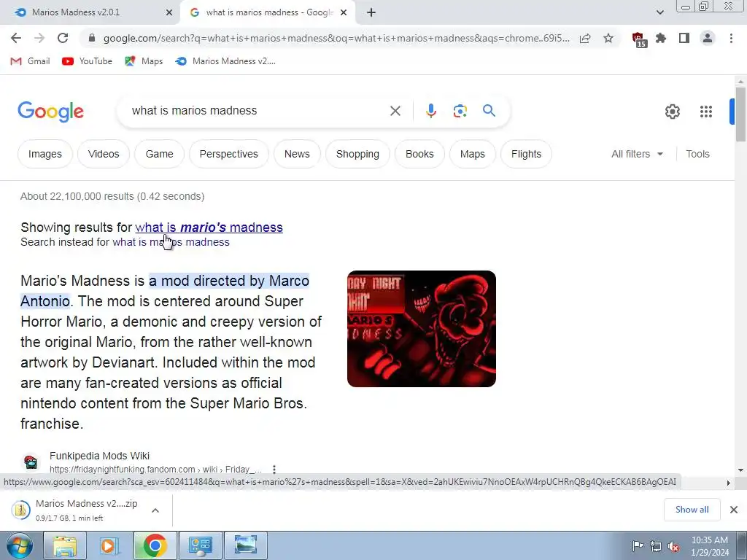This screenshot has width=747, height=560.
Task: Select the Chrome taskbar icon
Action: pos(155,545)
